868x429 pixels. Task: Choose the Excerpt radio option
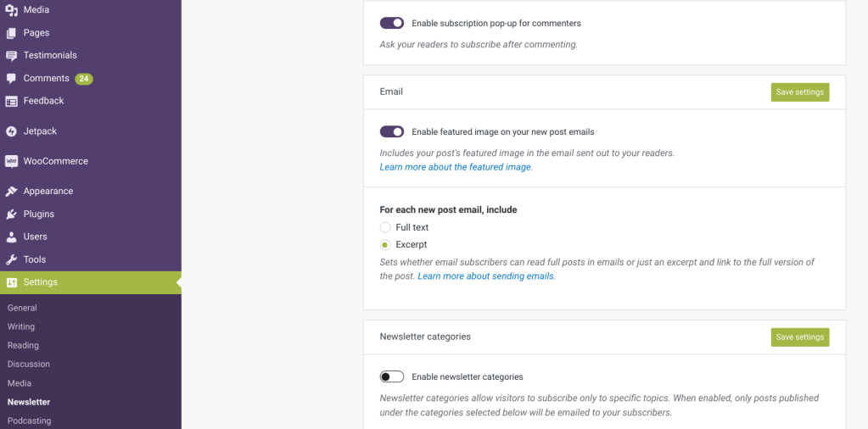[x=385, y=244]
